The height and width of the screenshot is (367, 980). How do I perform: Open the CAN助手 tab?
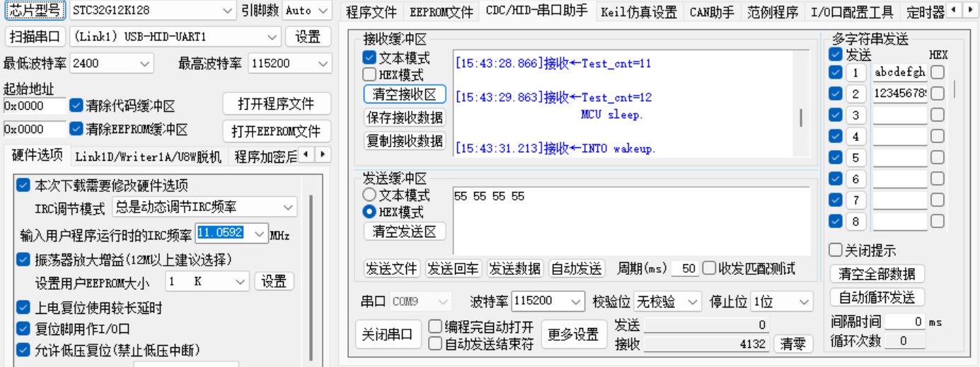pyautogui.click(x=712, y=12)
